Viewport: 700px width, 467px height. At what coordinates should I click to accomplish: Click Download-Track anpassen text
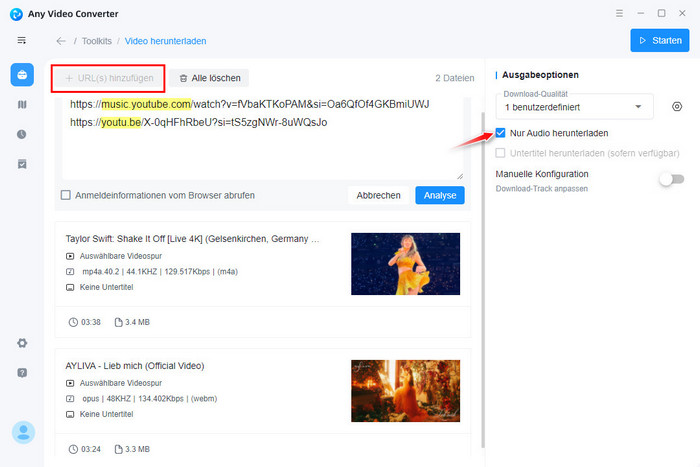pos(542,189)
